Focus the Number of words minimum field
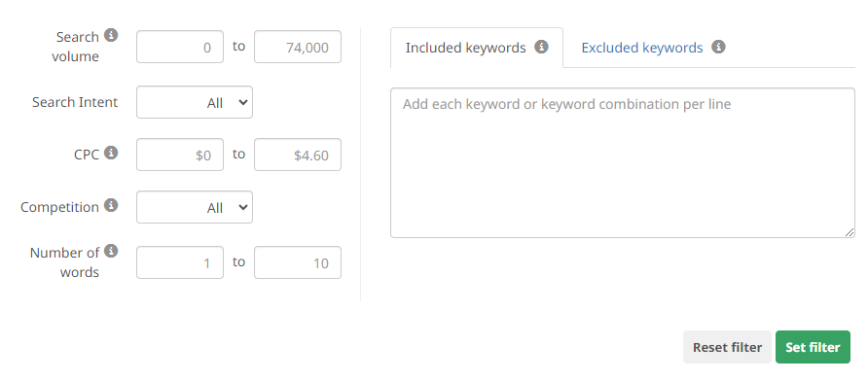 click(x=180, y=262)
